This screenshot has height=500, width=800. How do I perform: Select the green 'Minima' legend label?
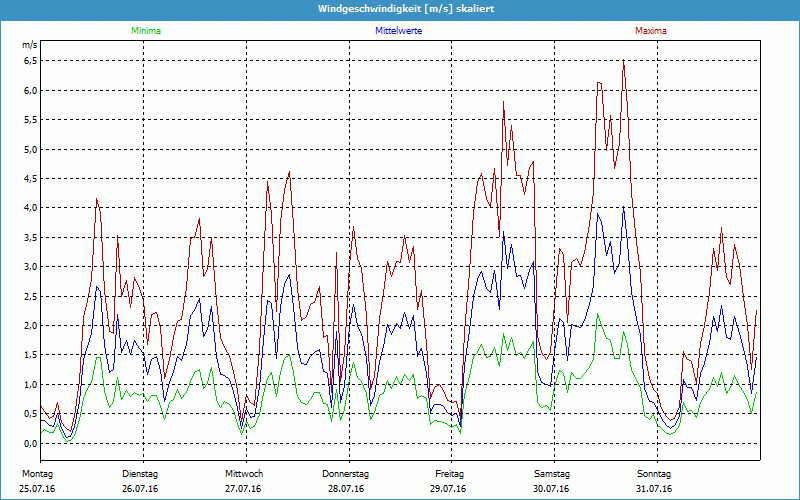pos(146,31)
